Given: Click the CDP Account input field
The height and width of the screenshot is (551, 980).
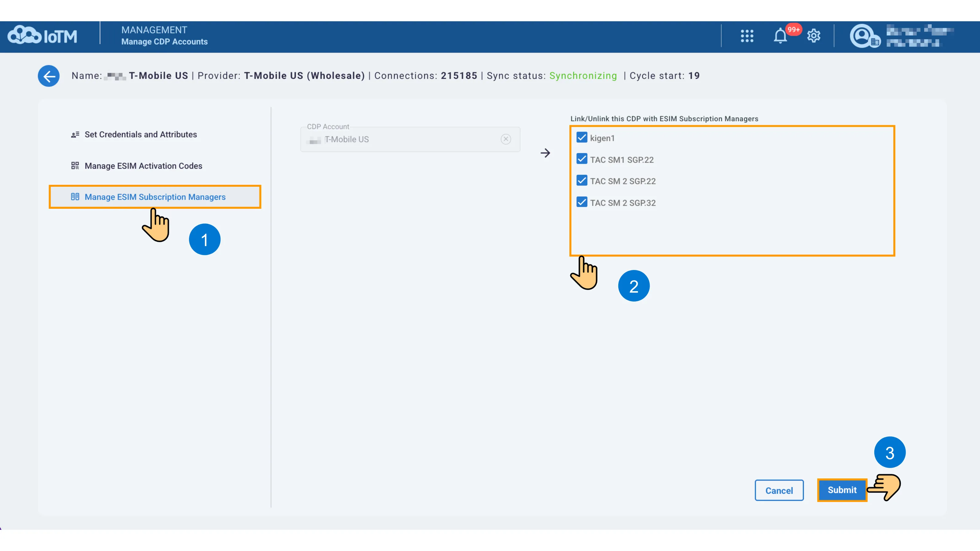Looking at the screenshot, I should [x=410, y=139].
